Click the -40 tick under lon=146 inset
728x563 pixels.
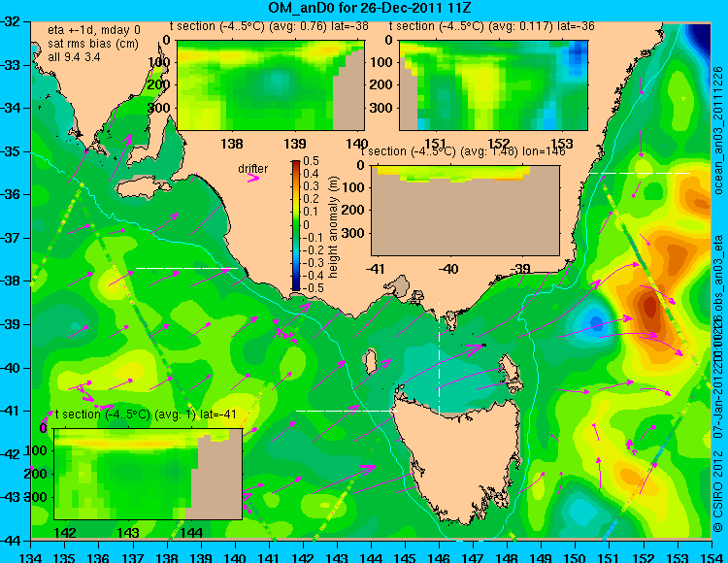[x=448, y=269]
